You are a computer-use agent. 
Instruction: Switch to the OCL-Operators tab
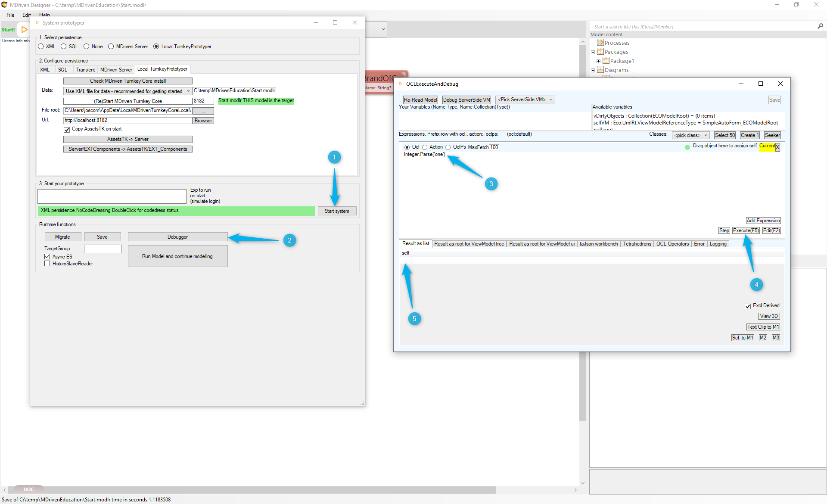tap(672, 244)
